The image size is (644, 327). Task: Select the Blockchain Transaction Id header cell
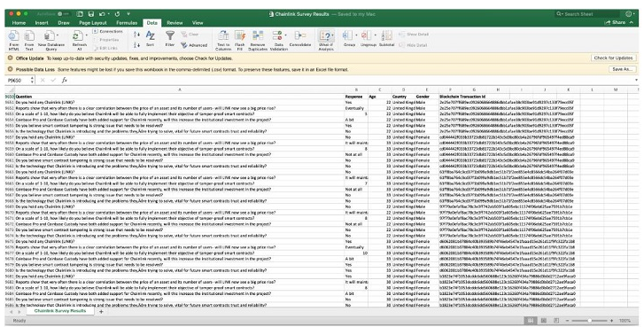(x=462, y=97)
